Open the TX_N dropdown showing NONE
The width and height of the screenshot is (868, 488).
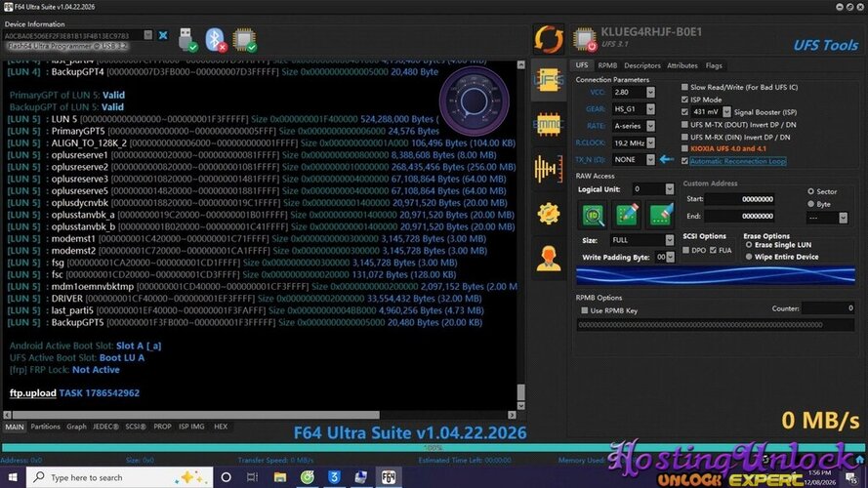(650, 159)
